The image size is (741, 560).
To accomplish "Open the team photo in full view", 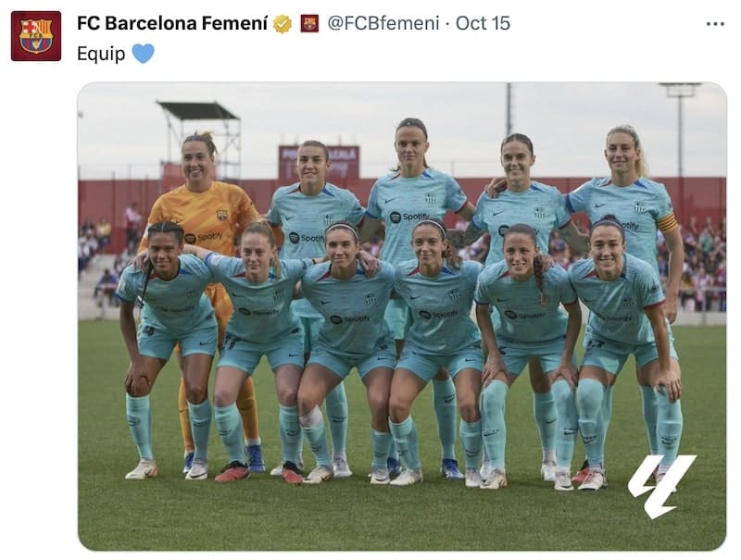I will tap(402, 317).
